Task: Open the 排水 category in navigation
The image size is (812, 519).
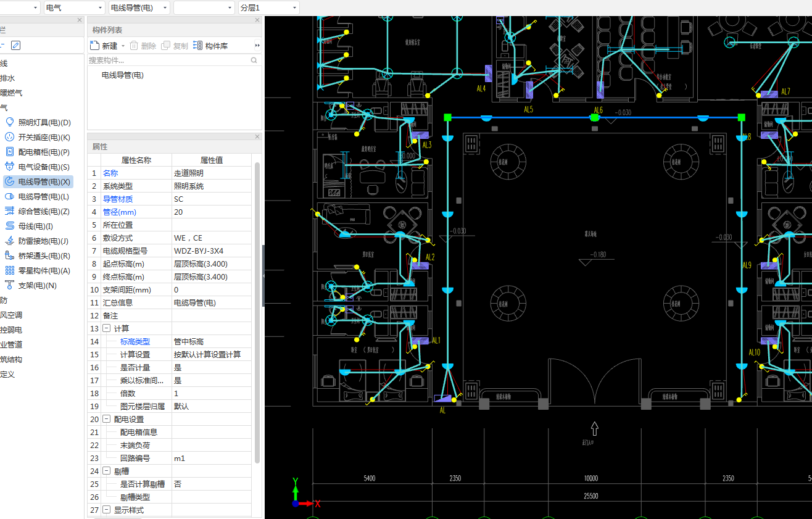Action: (x=7, y=78)
